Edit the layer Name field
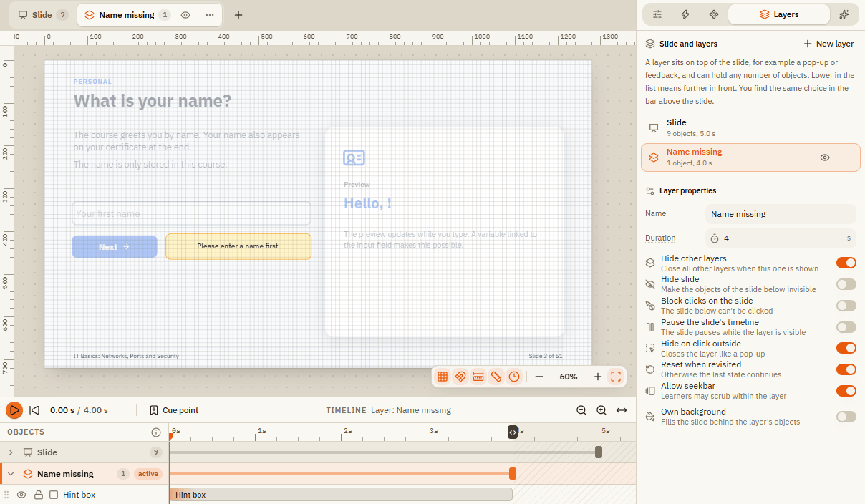 click(x=781, y=214)
